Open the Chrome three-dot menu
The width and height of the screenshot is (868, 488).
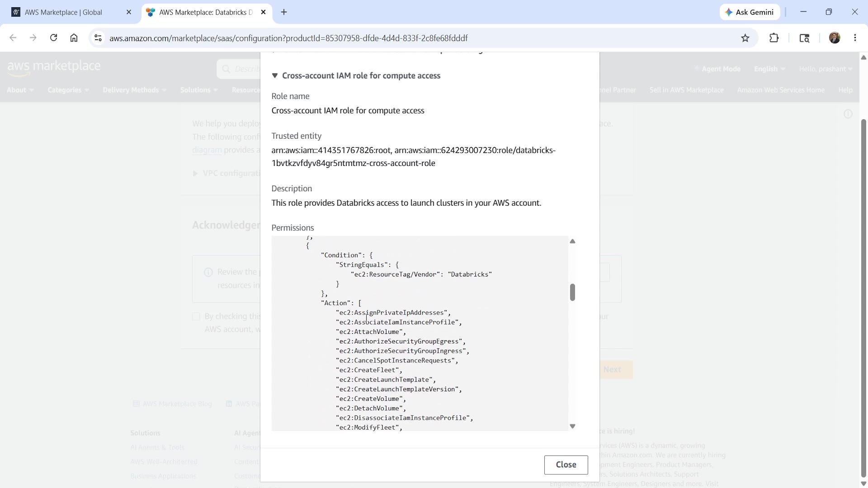click(855, 38)
